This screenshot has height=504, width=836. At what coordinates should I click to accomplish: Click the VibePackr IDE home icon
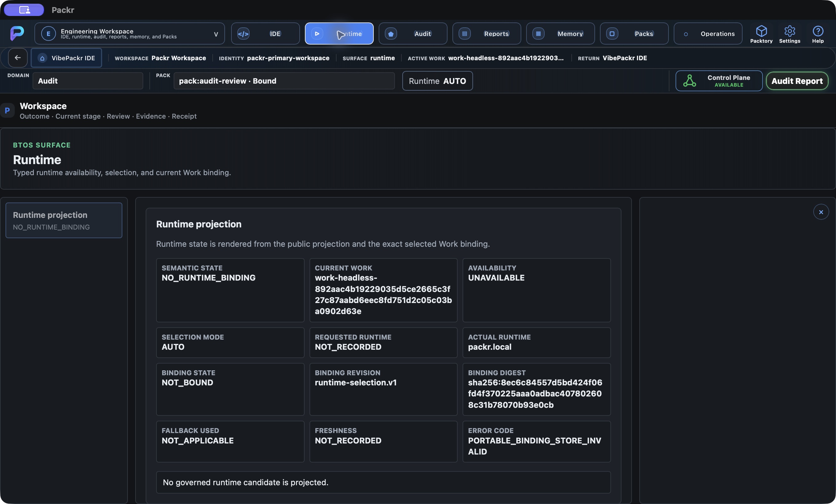pos(42,58)
